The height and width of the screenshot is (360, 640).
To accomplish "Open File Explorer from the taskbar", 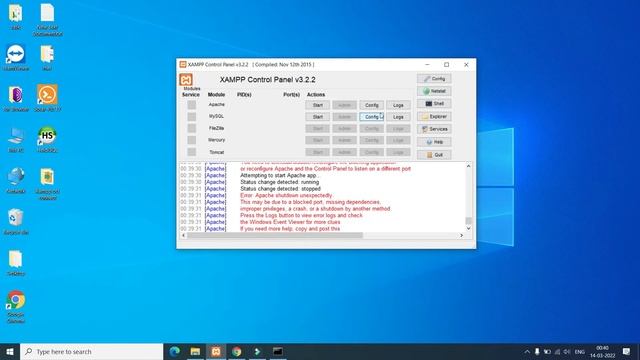I will [196, 351].
